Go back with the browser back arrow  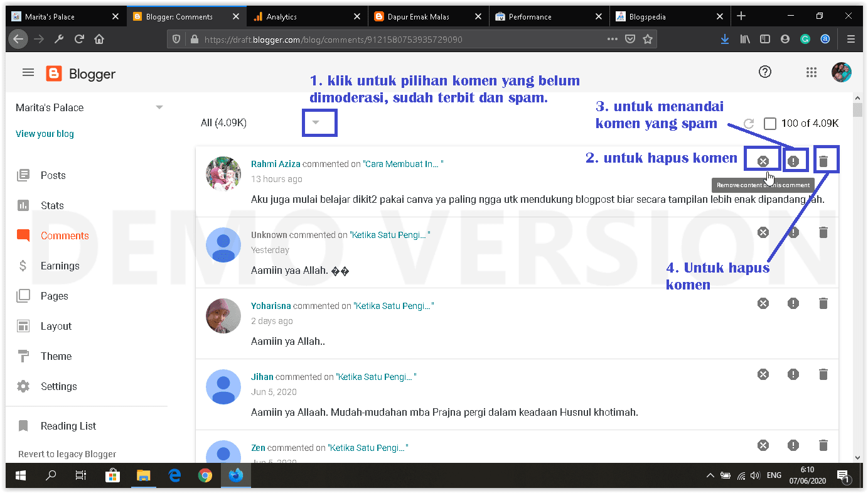pyautogui.click(x=18, y=39)
